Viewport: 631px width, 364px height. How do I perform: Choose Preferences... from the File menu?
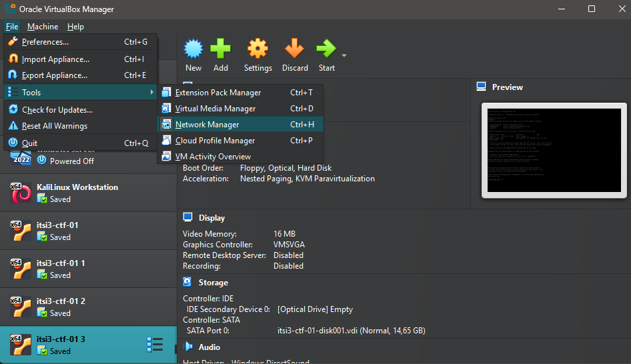pyautogui.click(x=79, y=42)
